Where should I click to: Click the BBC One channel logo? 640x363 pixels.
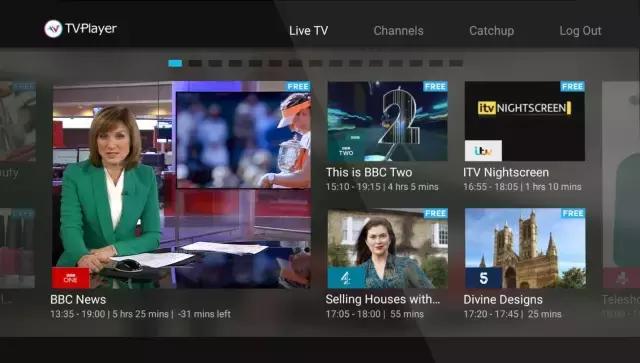point(71,278)
